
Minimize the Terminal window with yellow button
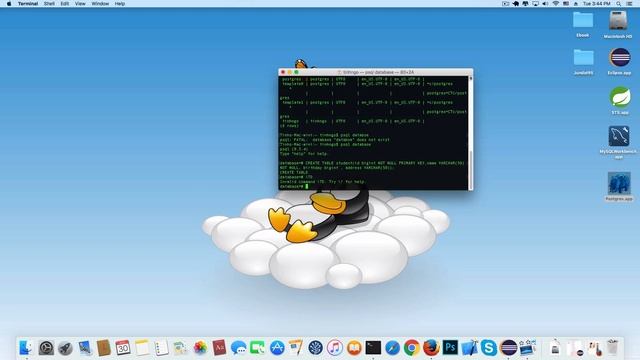point(290,72)
